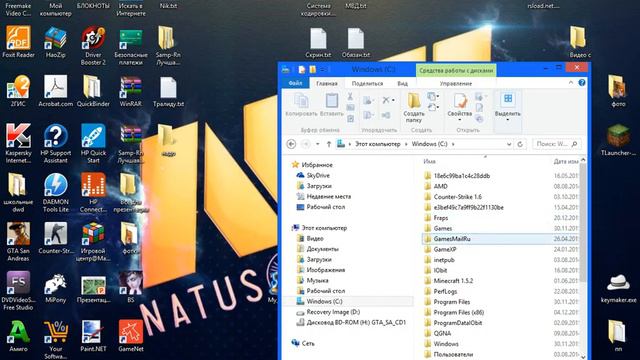Select the Избранное favorites node

click(312, 165)
